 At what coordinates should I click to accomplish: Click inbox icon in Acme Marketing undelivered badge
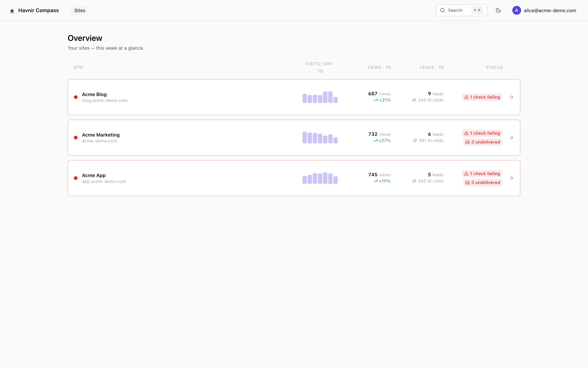pyautogui.click(x=467, y=142)
